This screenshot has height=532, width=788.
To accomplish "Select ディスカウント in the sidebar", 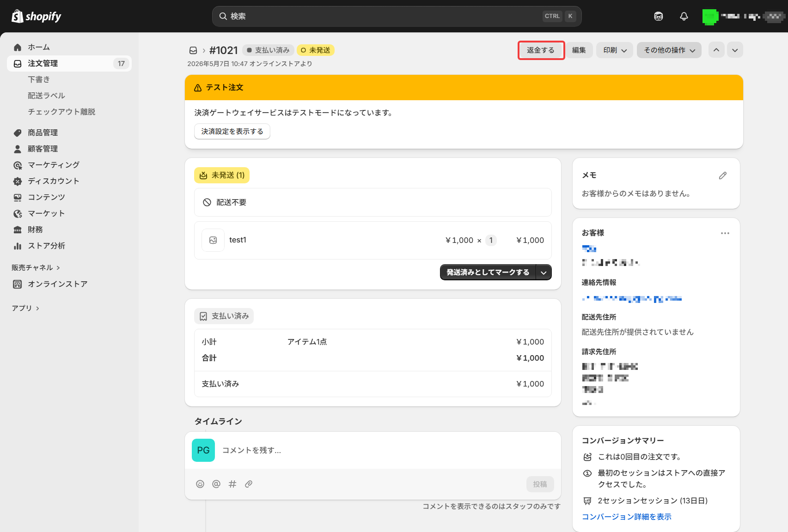I will click(x=54, y=181).
